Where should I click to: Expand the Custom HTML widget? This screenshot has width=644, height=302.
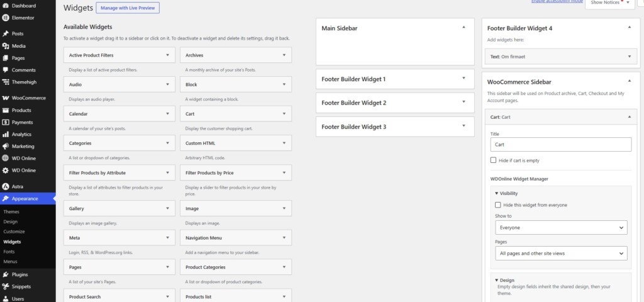pyautogui.click(x=284, y=143)
